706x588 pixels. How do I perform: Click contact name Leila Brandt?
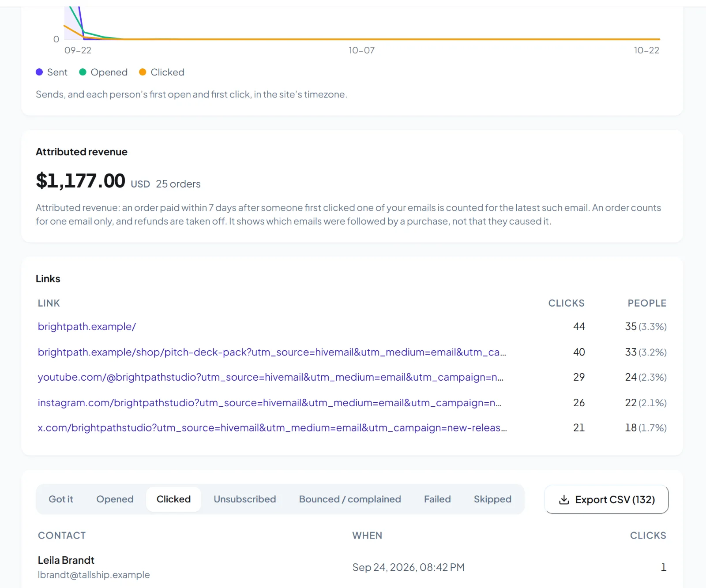66,560
